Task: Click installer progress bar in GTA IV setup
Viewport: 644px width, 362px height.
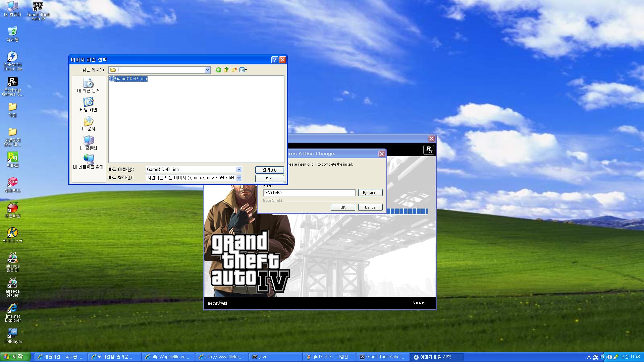Action: [x=407, y=212]
